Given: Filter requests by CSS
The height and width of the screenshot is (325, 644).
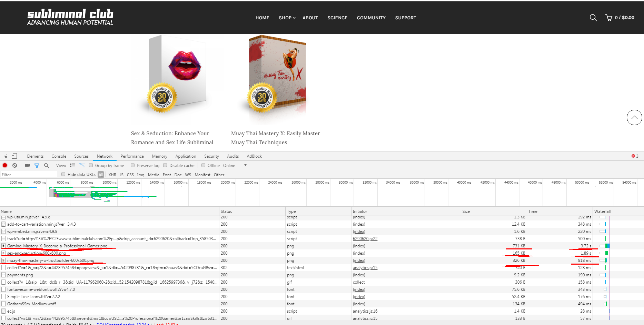Looking at the screenshot, I should coord(130,175).
